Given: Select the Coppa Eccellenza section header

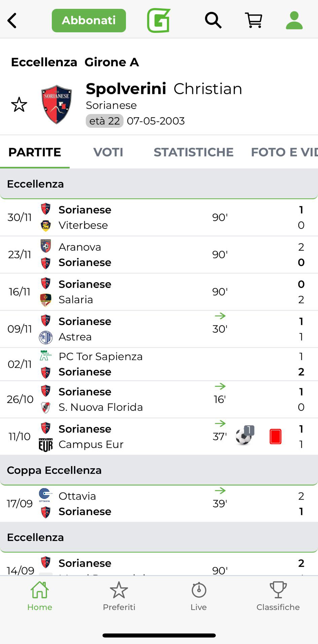Looking at the screenshot, I should [x=159, y=470].
